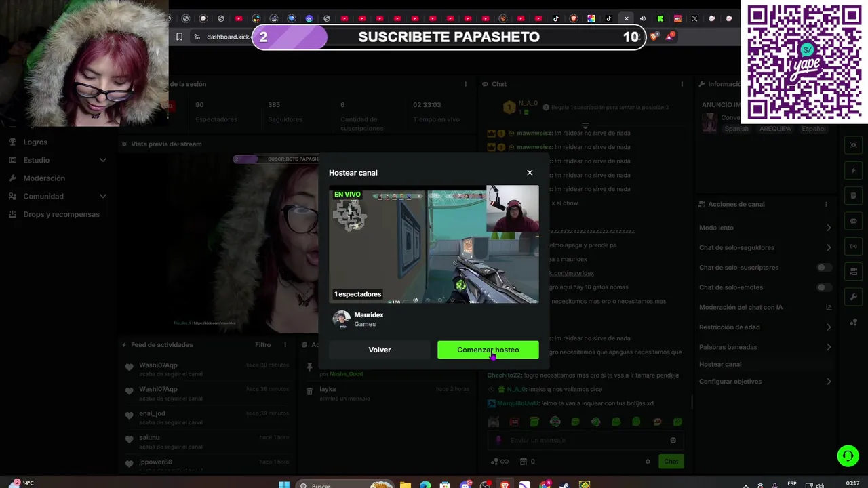Click Mauridex channel avatar in dialog

pyautogui.click(x=342, y=319)
